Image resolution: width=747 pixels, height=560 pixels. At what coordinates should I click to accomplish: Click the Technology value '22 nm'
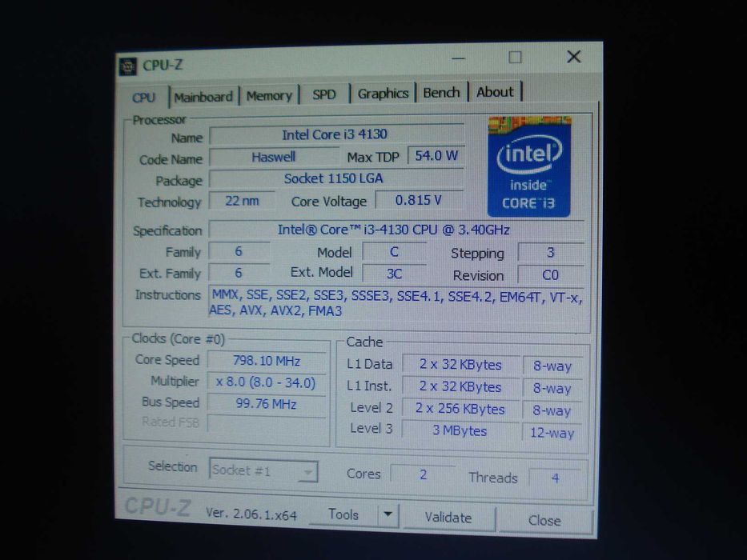pos(242,201)
